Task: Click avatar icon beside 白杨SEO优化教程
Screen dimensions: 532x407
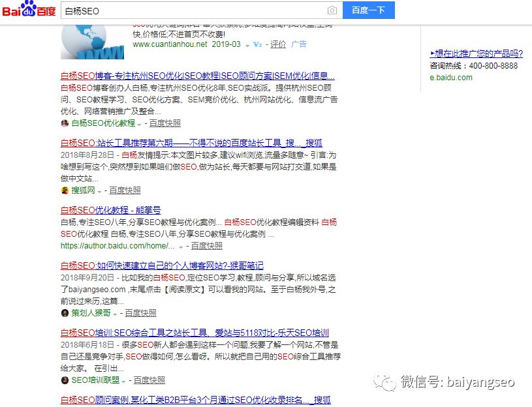Action: (65, 123)
